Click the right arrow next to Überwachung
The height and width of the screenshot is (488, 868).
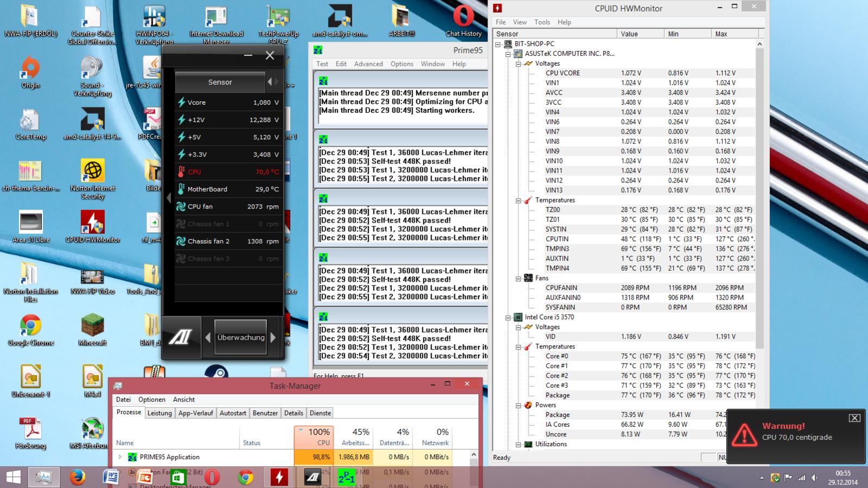pyautogui.click(x=273, y=338)
